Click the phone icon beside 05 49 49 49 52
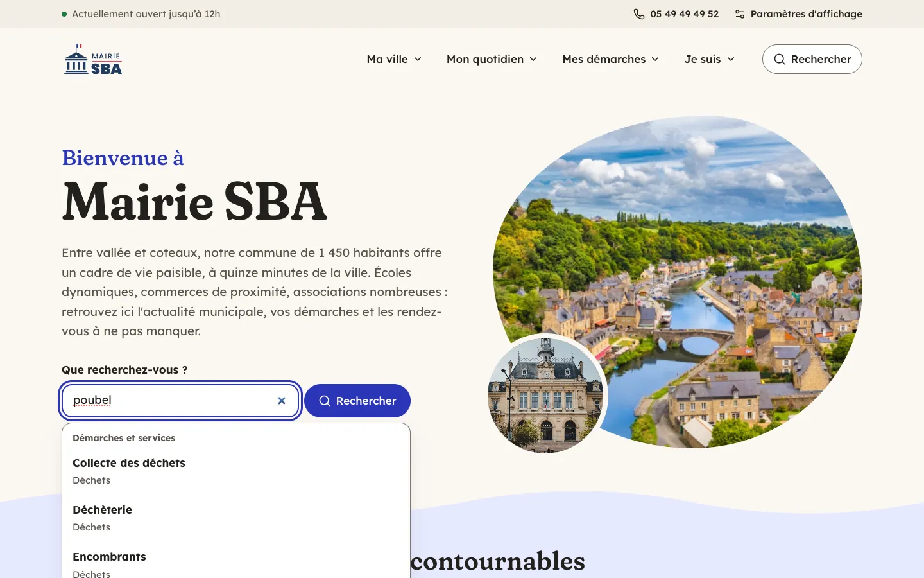This screenshot has height=578, width=924. 639,14
